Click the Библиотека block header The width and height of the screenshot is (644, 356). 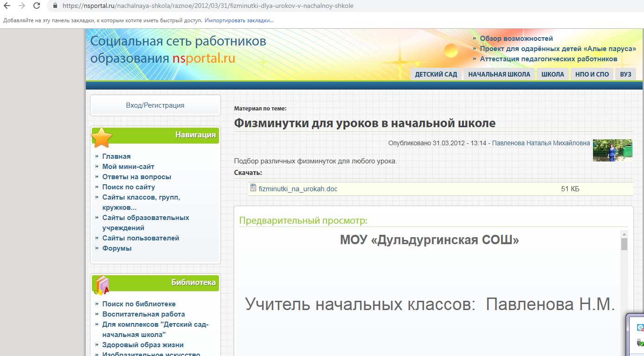(x=155, y=283)
